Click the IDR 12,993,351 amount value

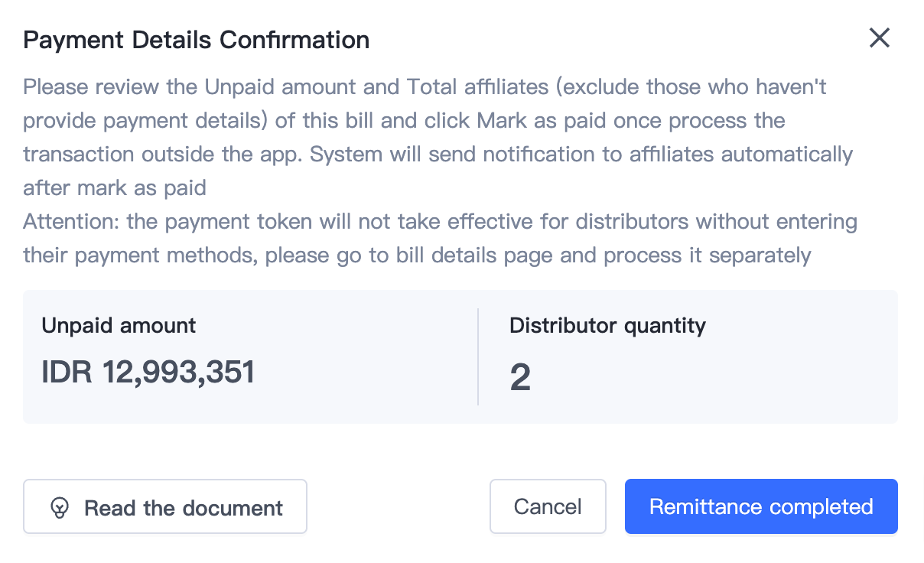point(148,373)
